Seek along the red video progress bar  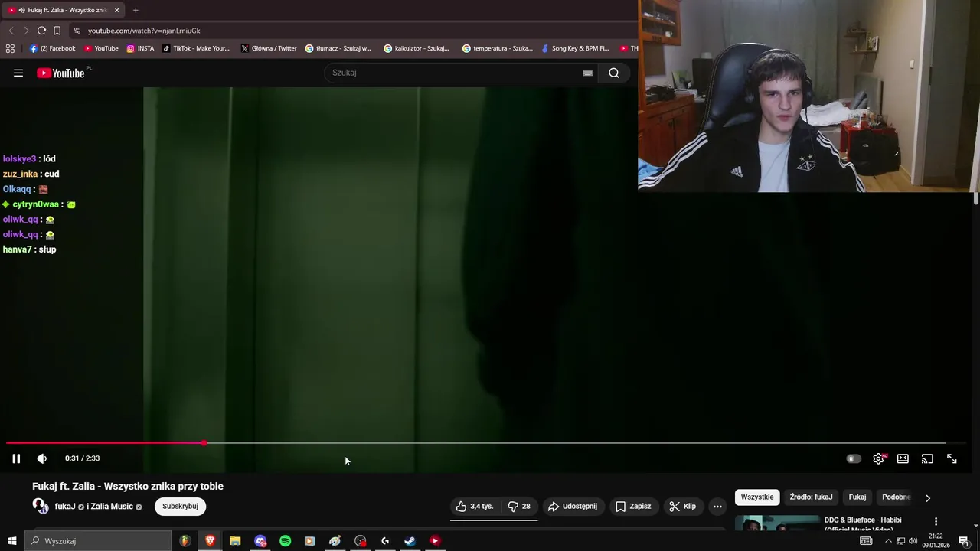(105, 443)
